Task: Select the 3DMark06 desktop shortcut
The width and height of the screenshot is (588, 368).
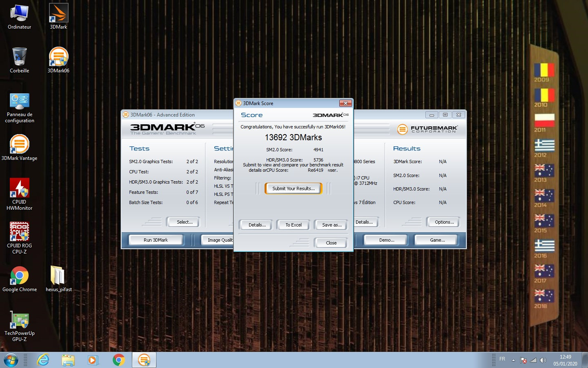Action: (x=58, y=61)
